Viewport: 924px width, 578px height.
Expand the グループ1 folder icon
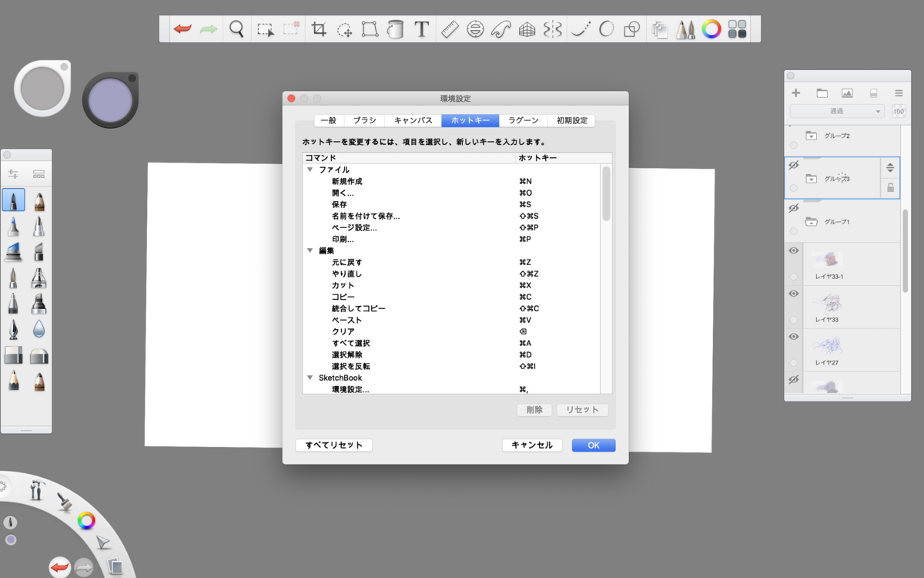[x=811, y=222]
